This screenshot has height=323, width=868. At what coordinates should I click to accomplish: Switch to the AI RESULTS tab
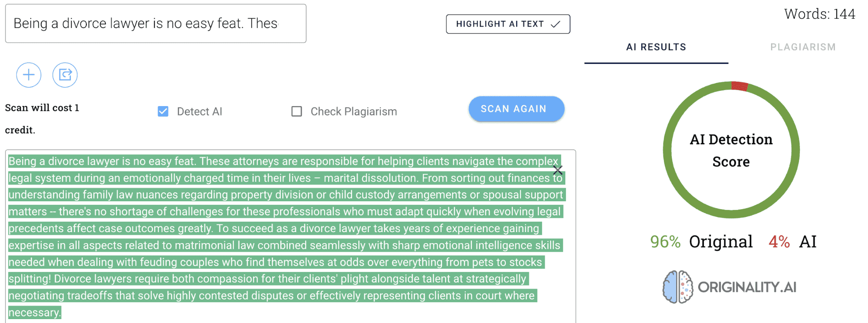pyautogui.click(x=656, y=47)
